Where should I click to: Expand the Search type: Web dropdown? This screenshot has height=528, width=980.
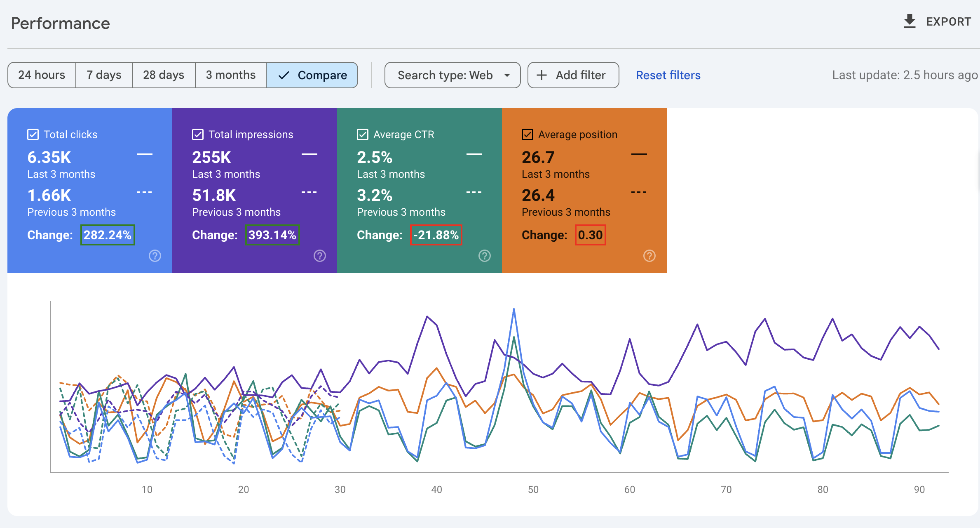(445, 75)
